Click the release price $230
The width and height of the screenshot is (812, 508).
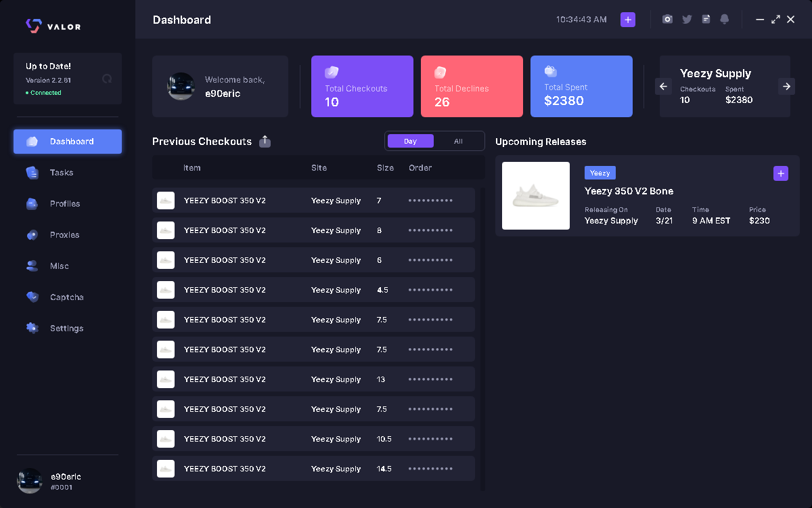click(x=759, y=221)
